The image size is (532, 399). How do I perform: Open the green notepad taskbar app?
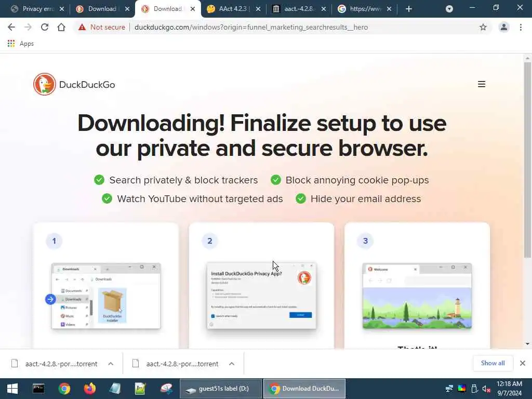(x=140, y=389)
